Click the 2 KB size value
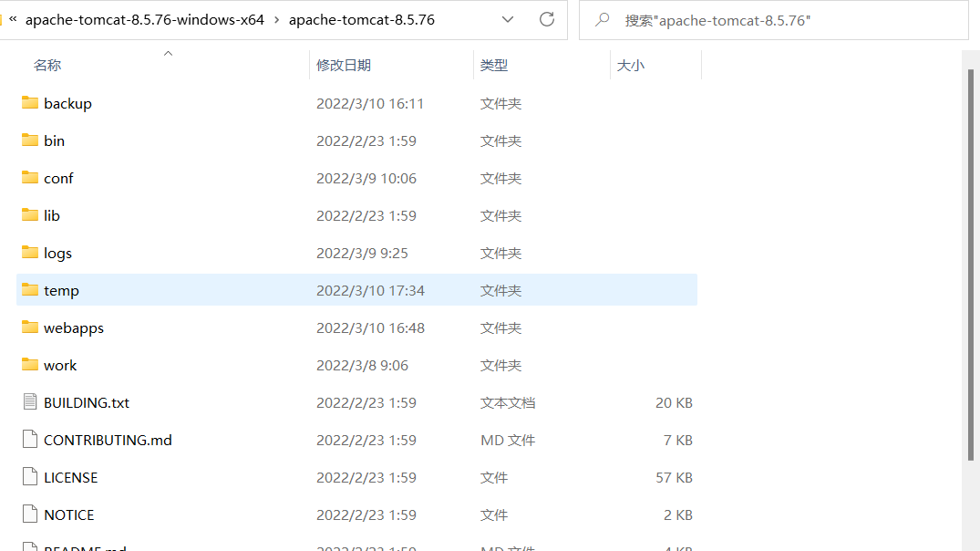Screen dimensions: 980x551 click(x=677, y=515)
